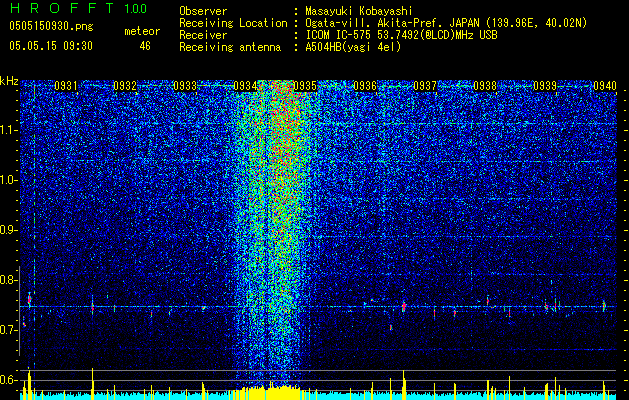This screenshot has height=400, width=629.
Task: Click the 'meteor' label
Action: 142,31
